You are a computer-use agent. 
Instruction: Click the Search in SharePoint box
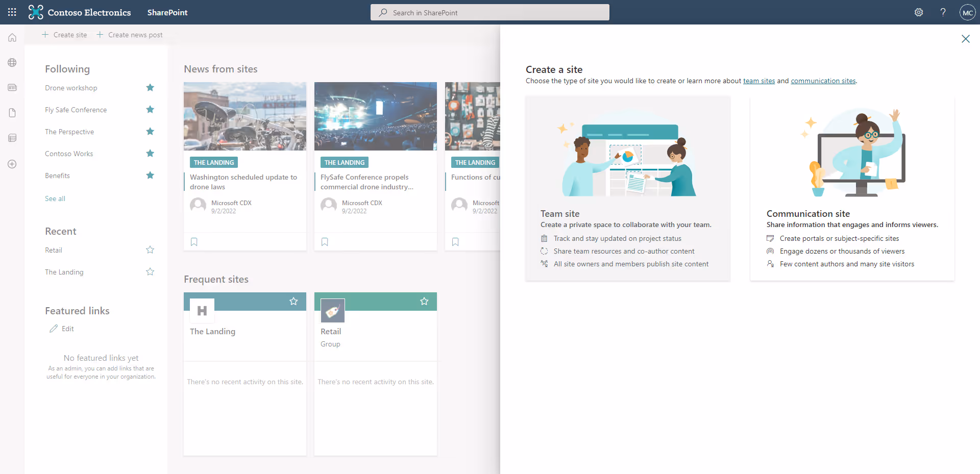tap(490, 12)
